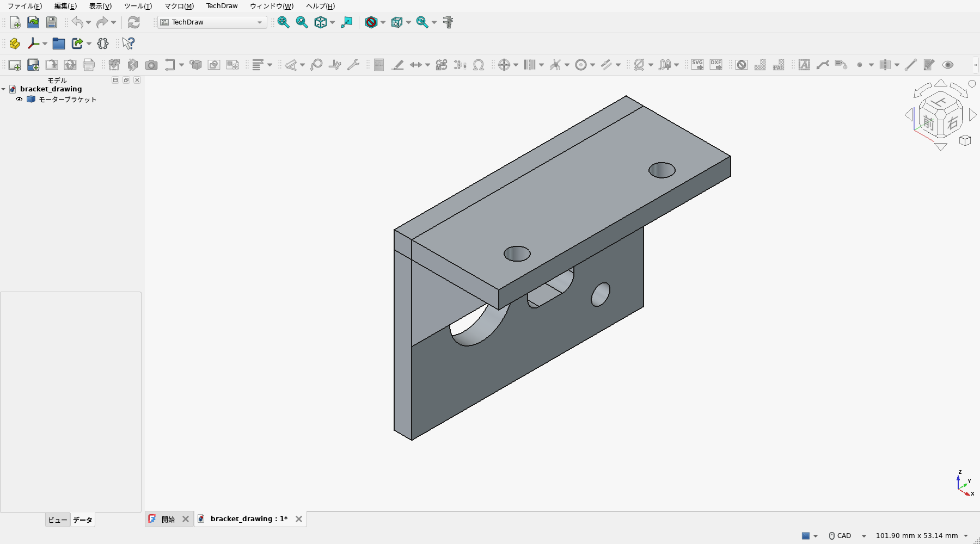
Task: Select the データ panel tab
Action: click(82, 520)
